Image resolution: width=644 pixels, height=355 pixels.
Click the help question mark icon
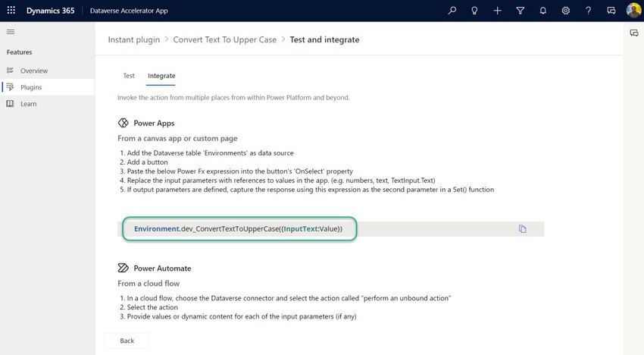tap(588, 11)
